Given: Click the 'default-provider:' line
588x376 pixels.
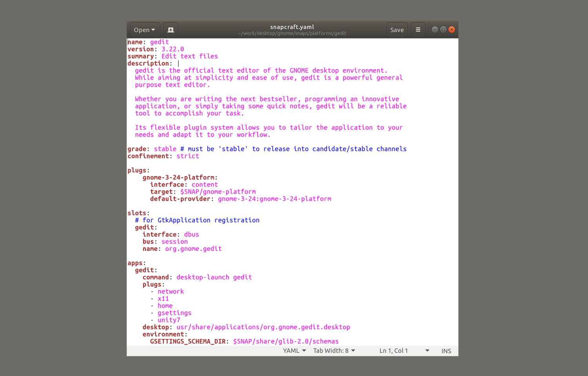Looking at the screenshot, I should [x=241, y=199].
